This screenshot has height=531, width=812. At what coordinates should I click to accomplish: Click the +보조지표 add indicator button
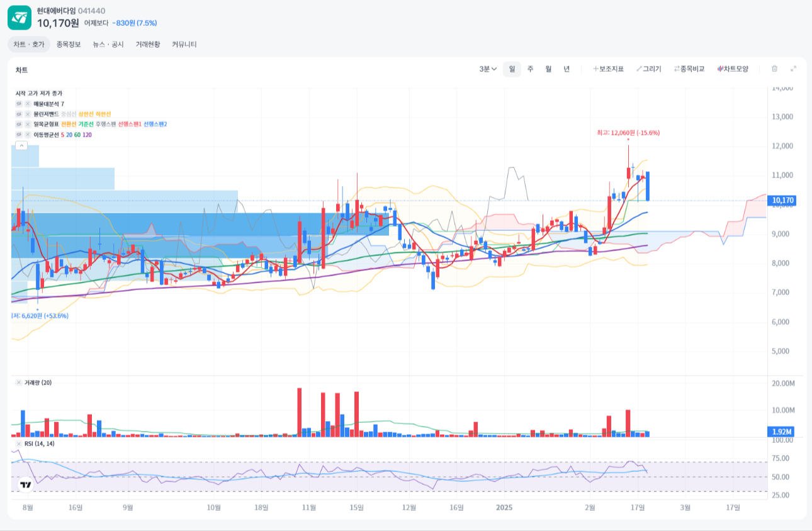(608, 69)
